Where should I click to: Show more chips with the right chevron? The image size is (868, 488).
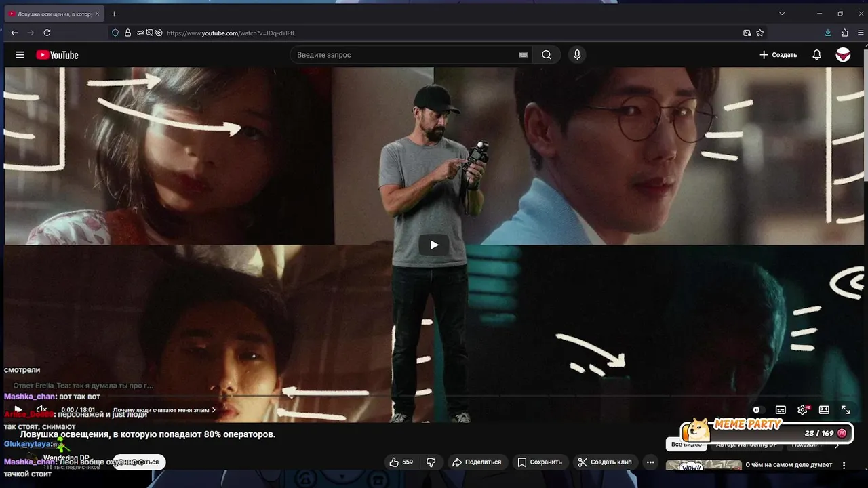[837, 445]
